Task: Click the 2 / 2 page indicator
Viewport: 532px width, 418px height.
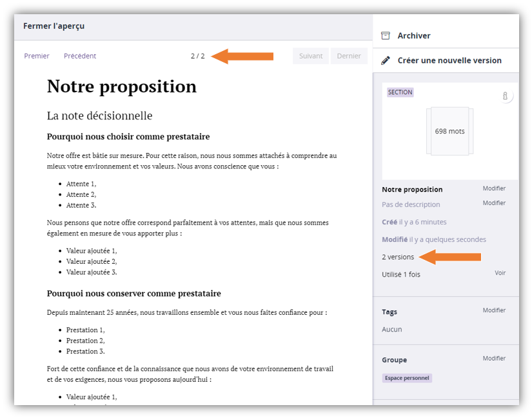Action: click(x=197, y=56)
